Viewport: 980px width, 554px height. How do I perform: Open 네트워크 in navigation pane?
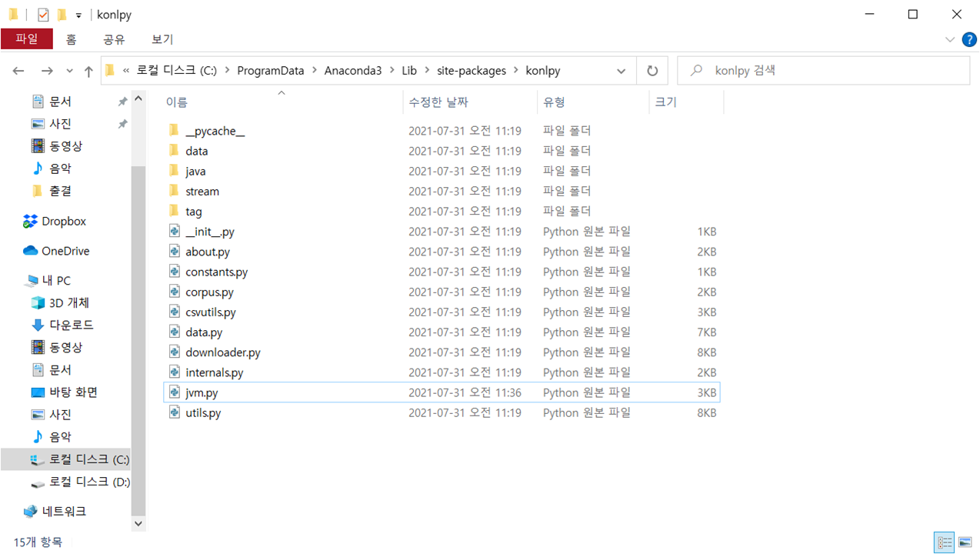pyautogui.click(x=64, y=511)
